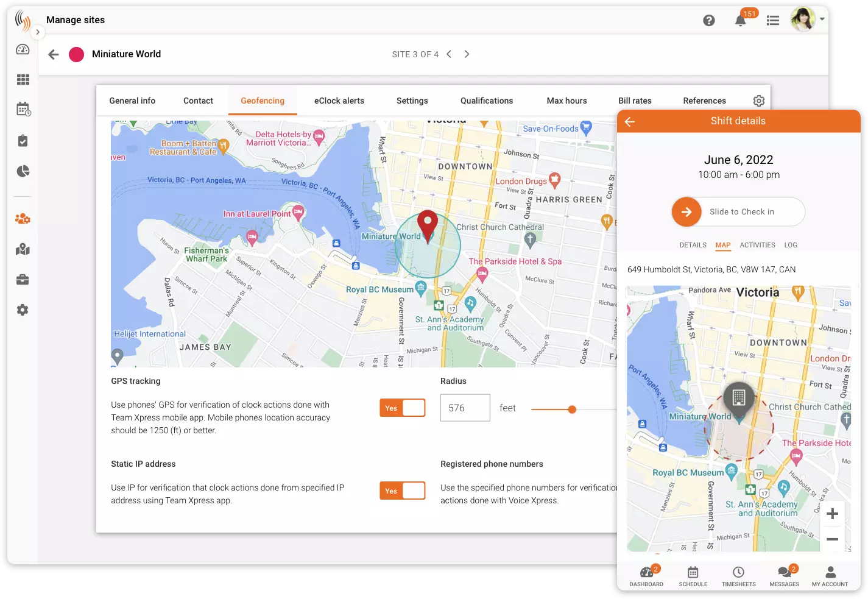Switch to General info tab
Viewport: 868px width, 599px height.
click(x=132, y=101)
